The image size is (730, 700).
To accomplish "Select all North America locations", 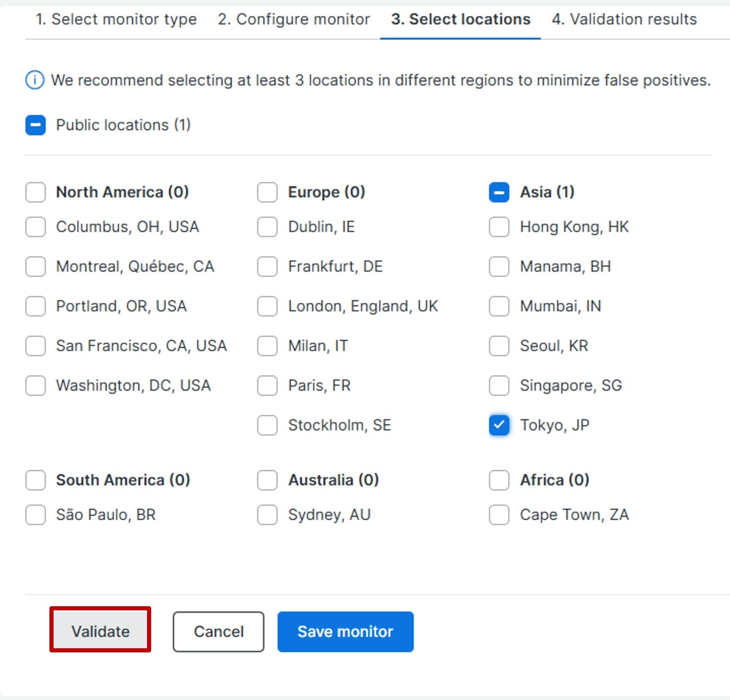I will pyautogui.click(x=35, y=192).
